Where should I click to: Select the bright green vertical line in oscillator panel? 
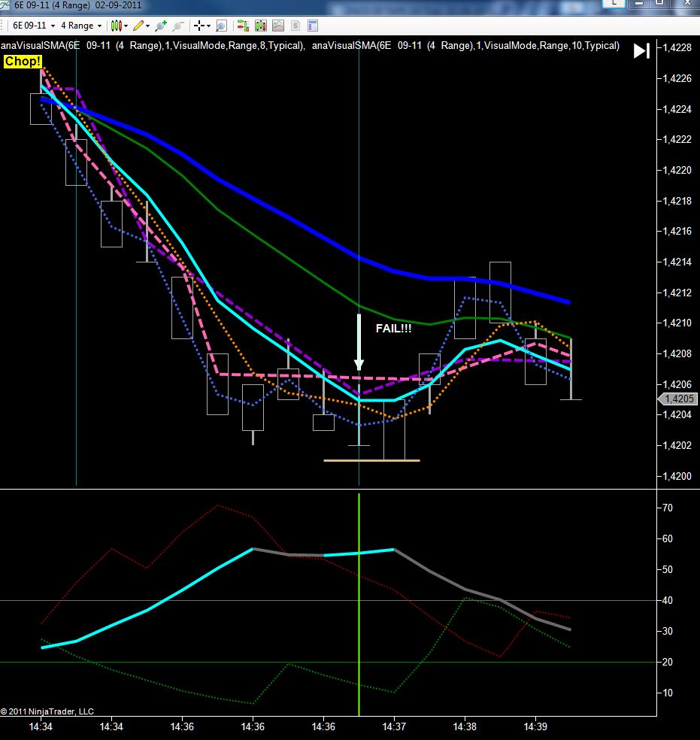pos(359,605)
